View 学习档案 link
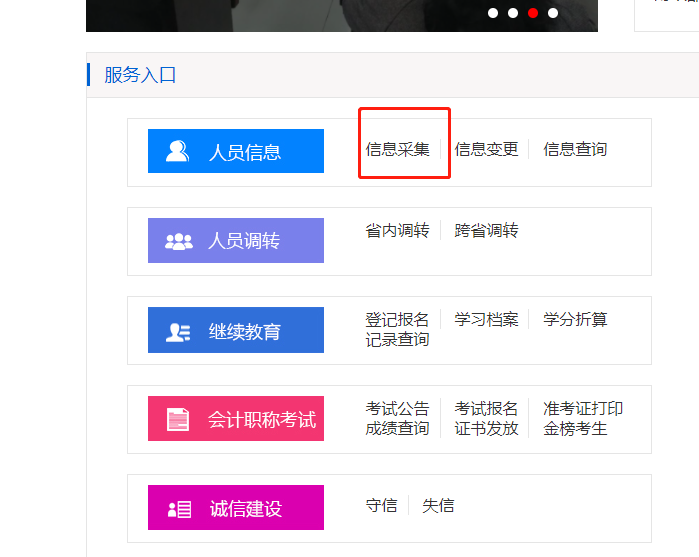This screenshot has width=699, height=557. pos(486,319)
